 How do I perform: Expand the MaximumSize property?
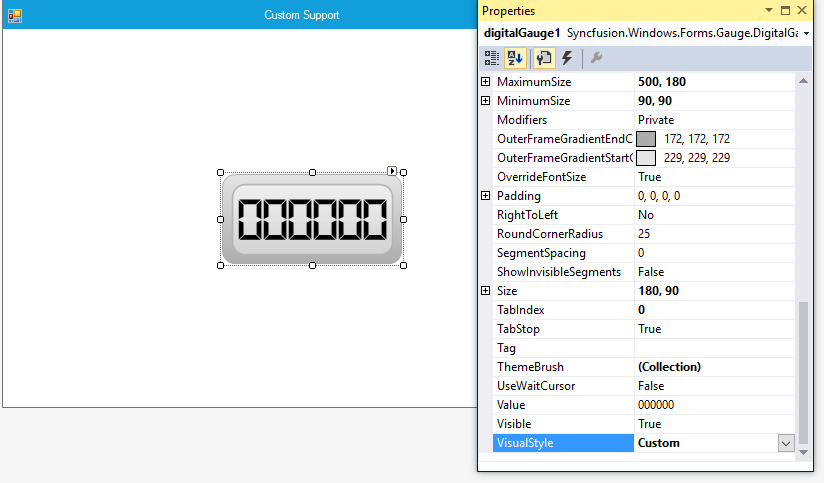point(486,81)
